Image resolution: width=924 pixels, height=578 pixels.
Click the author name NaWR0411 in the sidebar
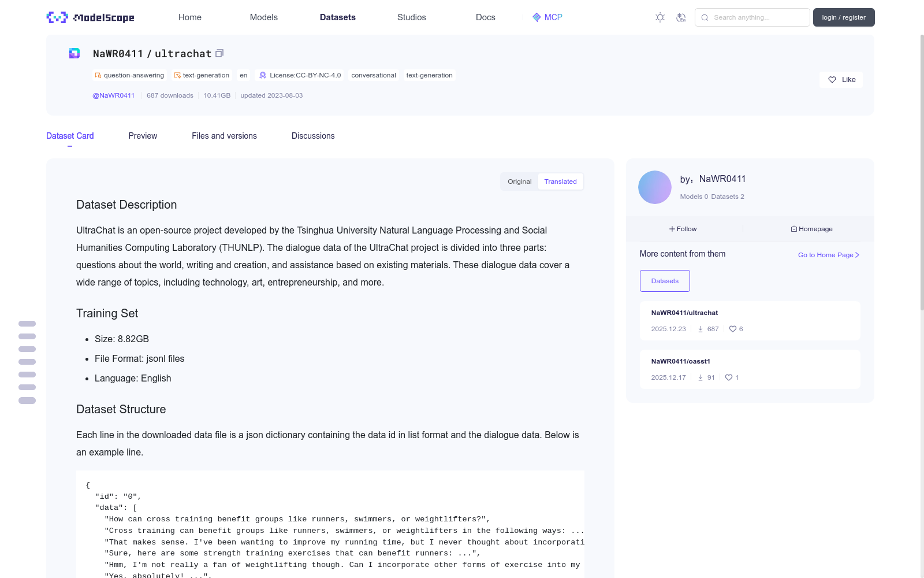722,179
